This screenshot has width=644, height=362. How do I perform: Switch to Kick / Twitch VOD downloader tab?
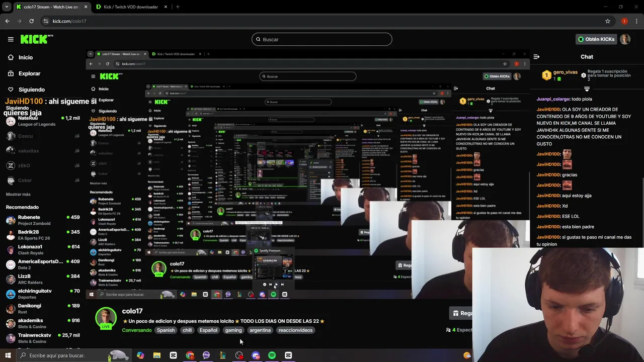point(131,7)
